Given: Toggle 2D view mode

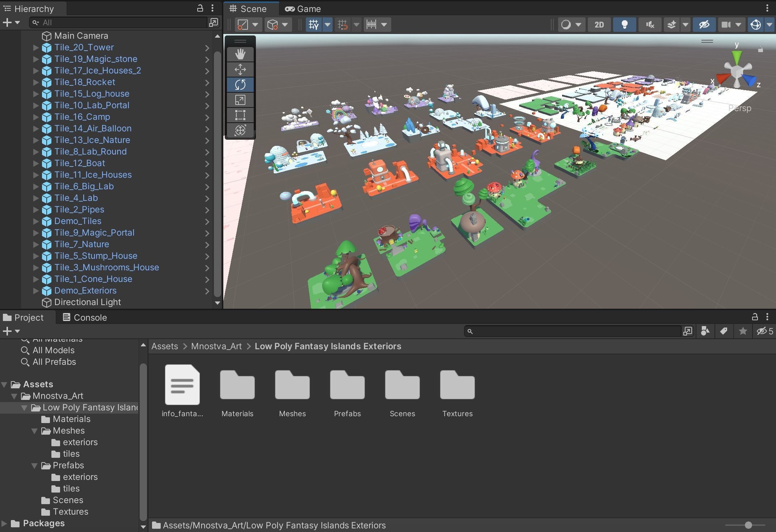Looking at the screenshot, I should point(599,25).
